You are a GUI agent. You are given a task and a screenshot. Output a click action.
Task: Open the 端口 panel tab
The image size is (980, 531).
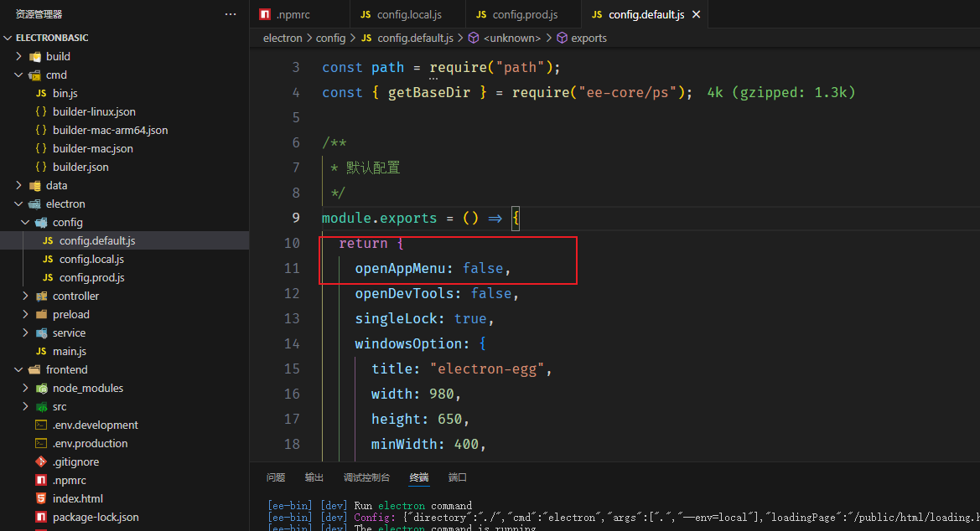458,477
